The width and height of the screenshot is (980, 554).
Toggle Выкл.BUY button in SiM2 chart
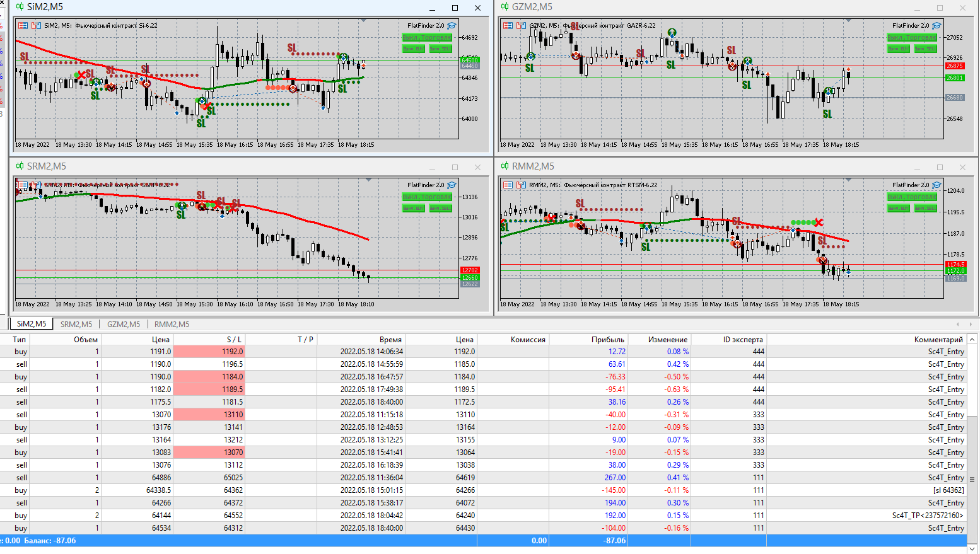414,49
